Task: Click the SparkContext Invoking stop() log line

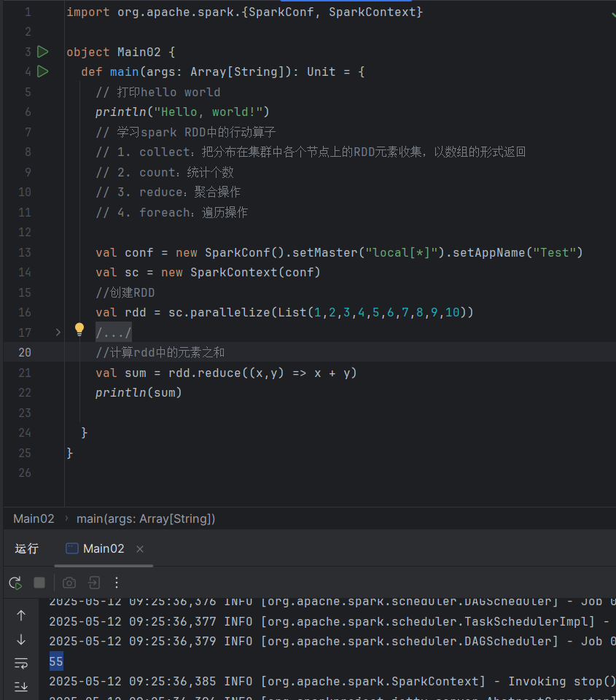Action: click(x=332, y=681)
